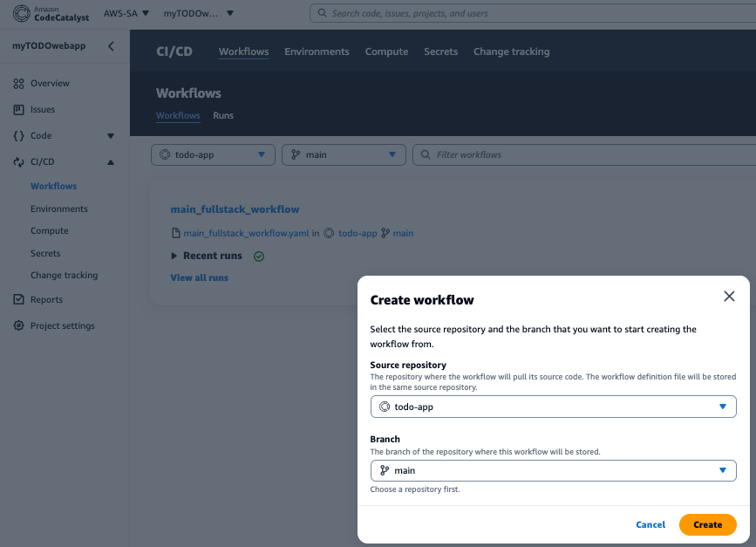The height and width of the screenshot is (547, 756).
Task: Open Project settings in the sidebar
Action: pos(63,325)
